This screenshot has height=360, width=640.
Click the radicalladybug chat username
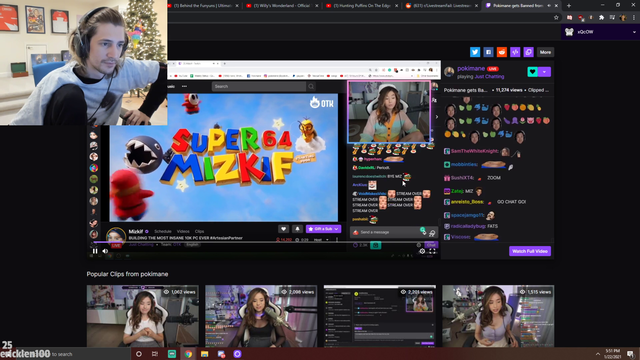[468, 226]
